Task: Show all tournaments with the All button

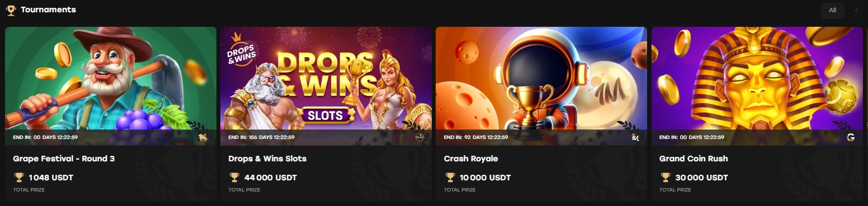Action: click(x=833, y=10)
